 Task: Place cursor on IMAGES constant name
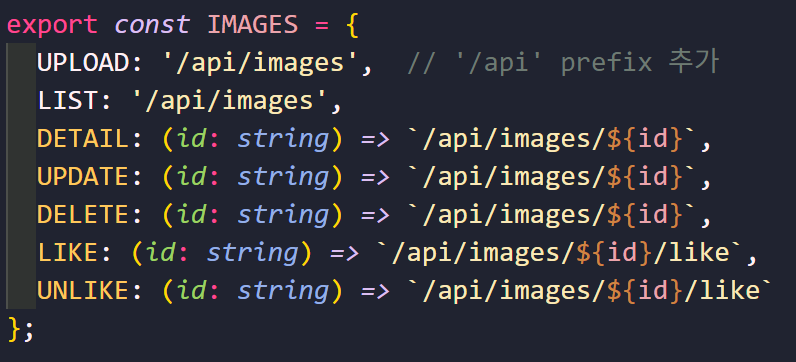(x=252, y=25)
